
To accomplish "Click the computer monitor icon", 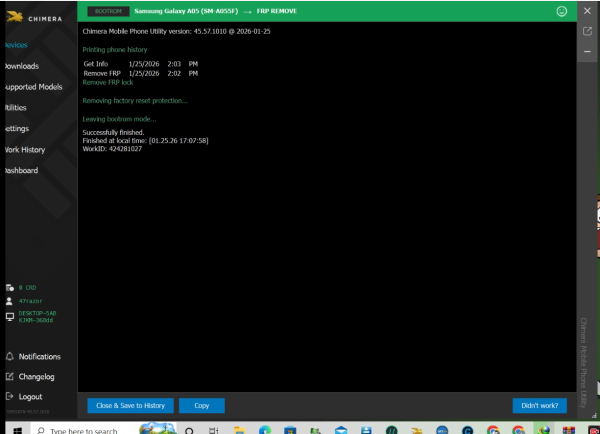I will pyautogui.click(x=10, y=317).
